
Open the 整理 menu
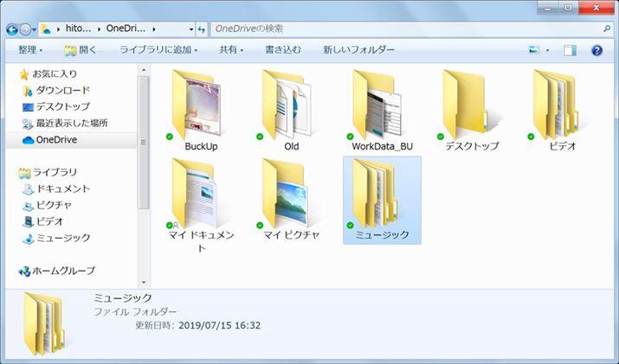point(30,49)
